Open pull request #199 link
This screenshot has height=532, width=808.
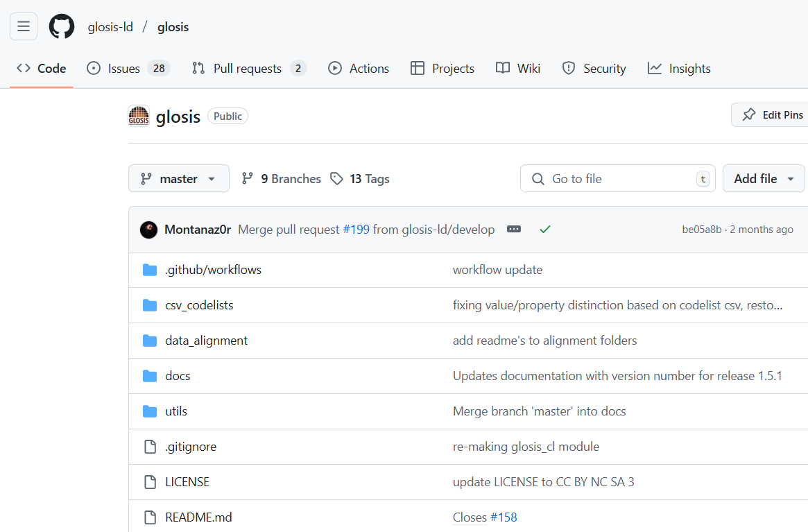click(356, 230)
